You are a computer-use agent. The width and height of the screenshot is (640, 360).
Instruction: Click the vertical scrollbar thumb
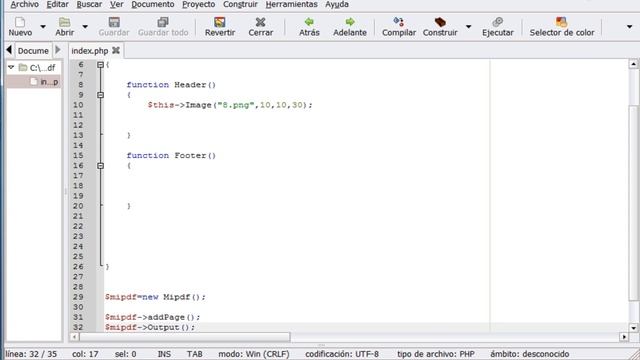coord(633,203)
